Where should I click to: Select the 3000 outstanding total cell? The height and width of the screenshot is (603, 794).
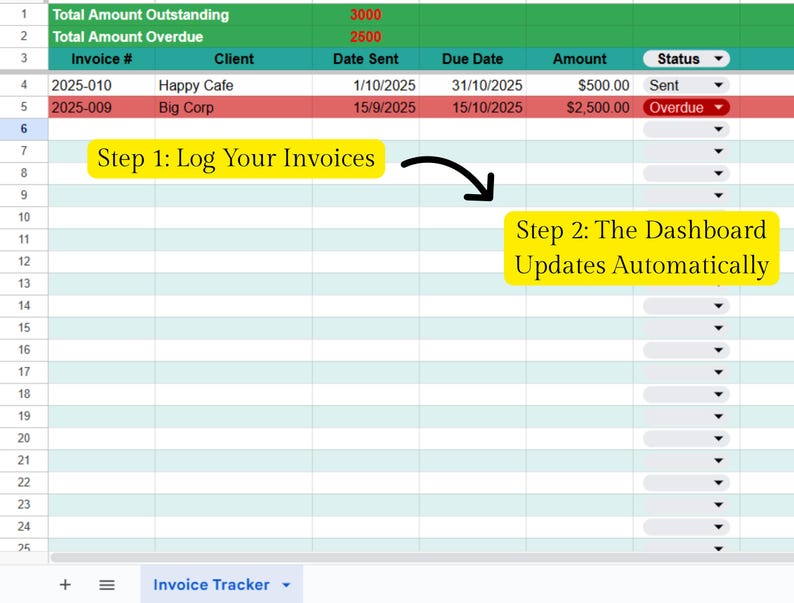point(366,15)
